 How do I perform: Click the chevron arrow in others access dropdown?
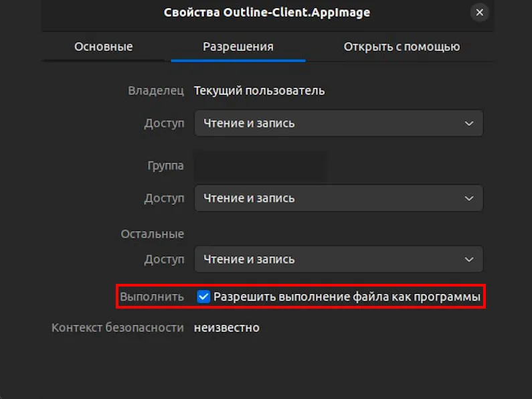pyautogui.click(x=469, y=260)
